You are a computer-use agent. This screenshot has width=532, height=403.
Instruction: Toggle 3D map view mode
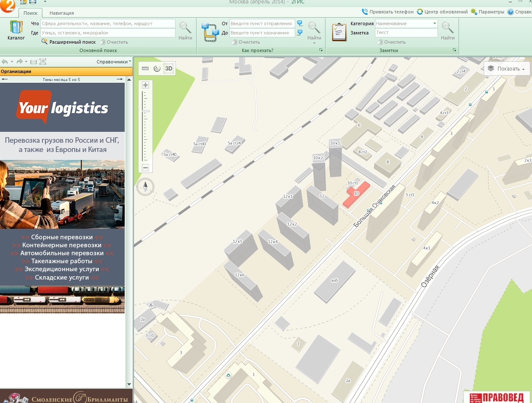[x=169, y=68]
